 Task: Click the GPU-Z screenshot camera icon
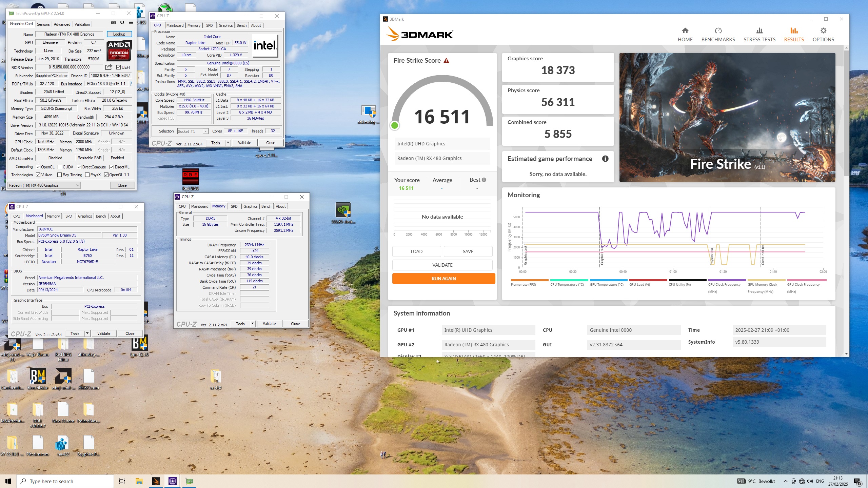(x=114, y=23)
